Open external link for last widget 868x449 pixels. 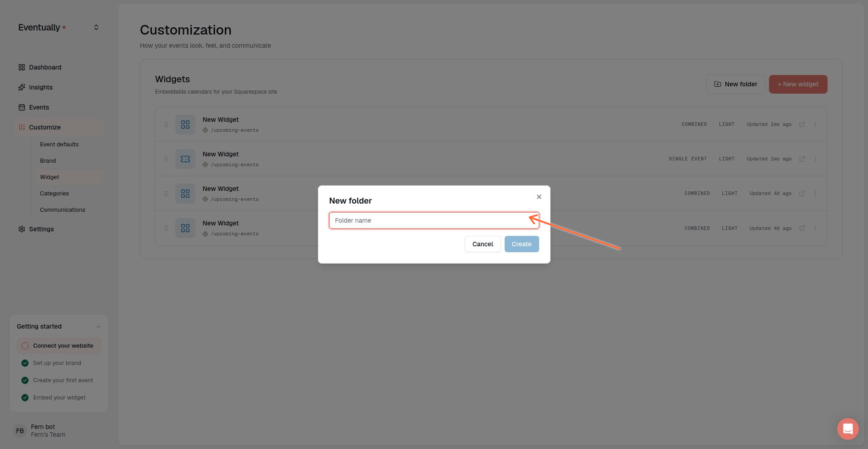pos(802,228)
